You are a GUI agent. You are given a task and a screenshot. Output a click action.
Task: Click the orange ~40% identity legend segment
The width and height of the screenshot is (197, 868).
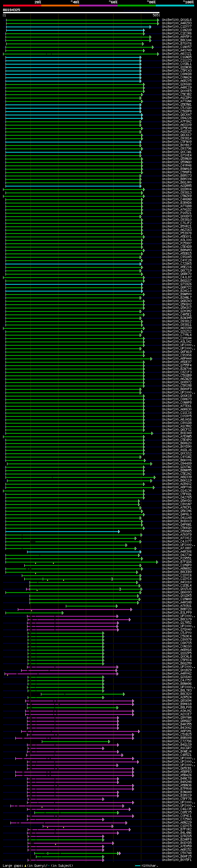pos(60,6)
